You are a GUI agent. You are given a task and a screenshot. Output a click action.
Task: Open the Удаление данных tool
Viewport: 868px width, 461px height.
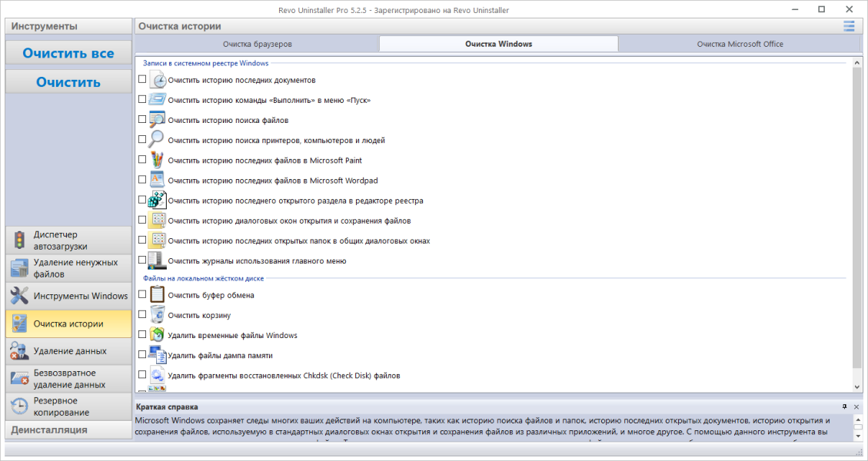68,351
